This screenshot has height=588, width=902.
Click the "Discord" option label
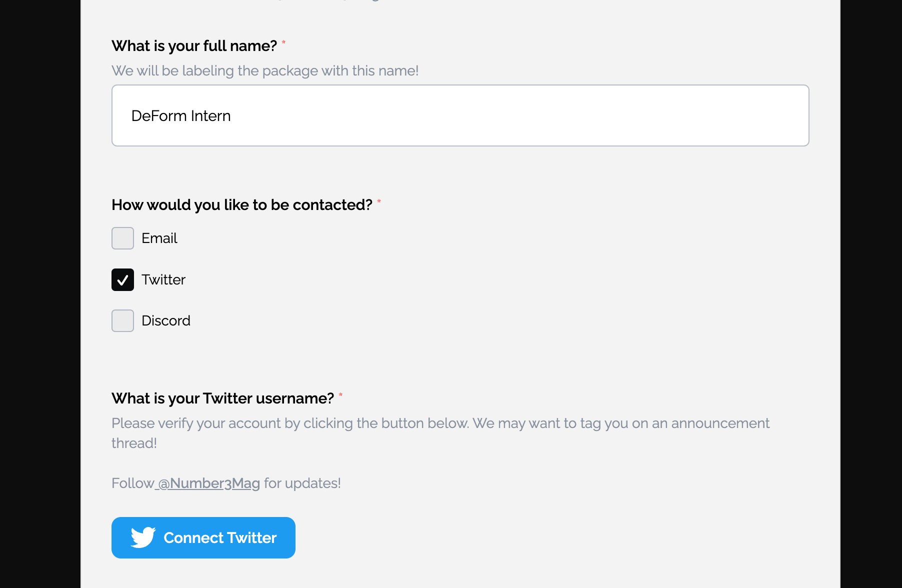click(166, 320)
